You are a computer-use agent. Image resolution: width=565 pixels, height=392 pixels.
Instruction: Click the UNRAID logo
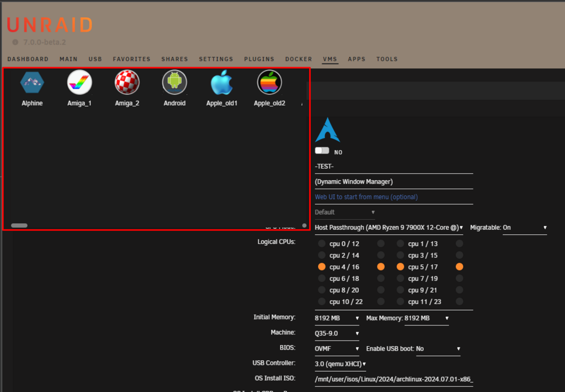[x=50, y=25]
